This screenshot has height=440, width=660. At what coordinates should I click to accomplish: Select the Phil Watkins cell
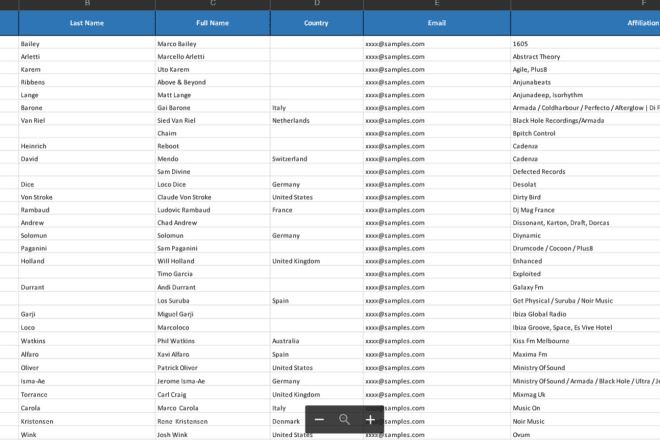tap(213, 341)
